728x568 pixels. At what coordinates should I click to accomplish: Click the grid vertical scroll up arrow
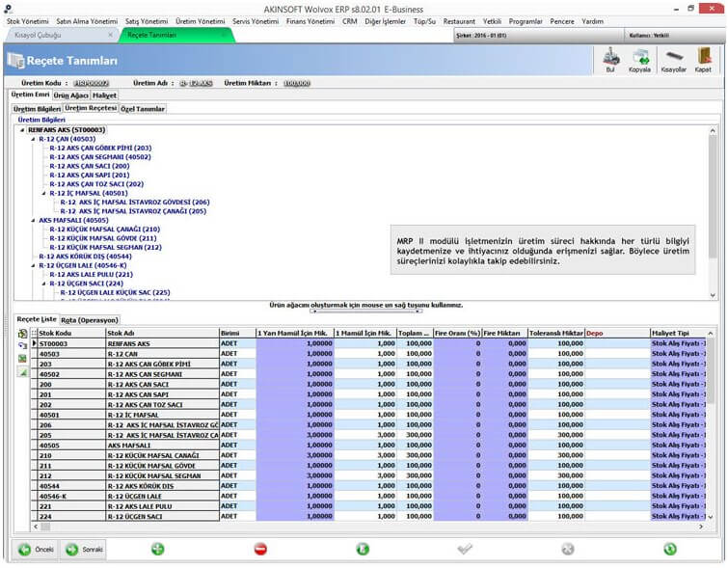coord(710,334)
